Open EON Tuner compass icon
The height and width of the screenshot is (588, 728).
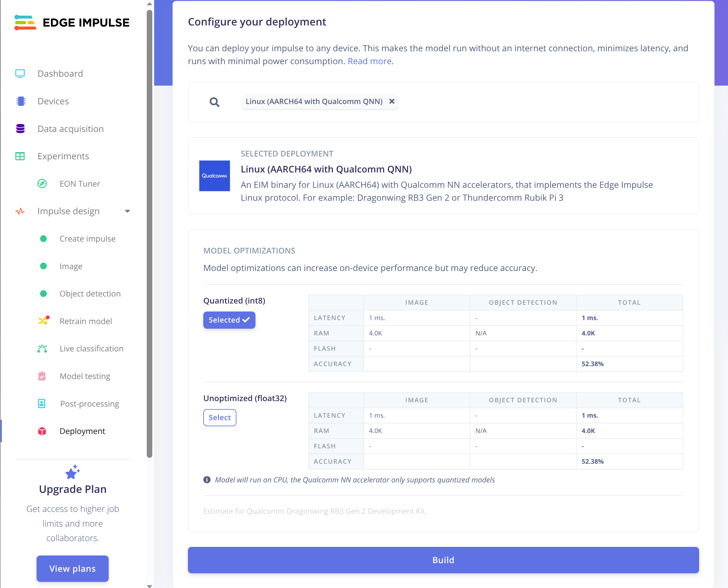(42, 184)
